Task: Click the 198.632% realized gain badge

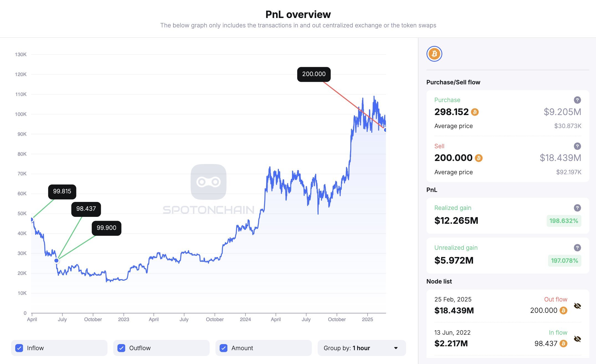Action: click(564, 221)
